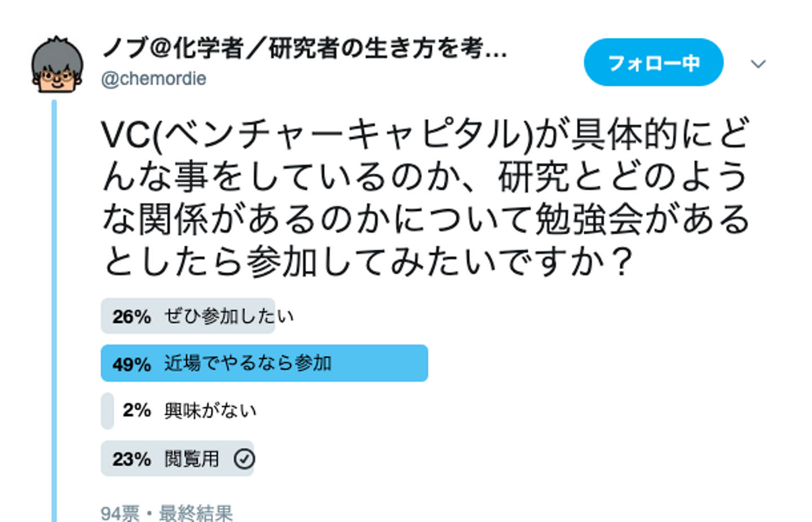
Task: Select the 興味がない poll option
Action: (210, 410)
